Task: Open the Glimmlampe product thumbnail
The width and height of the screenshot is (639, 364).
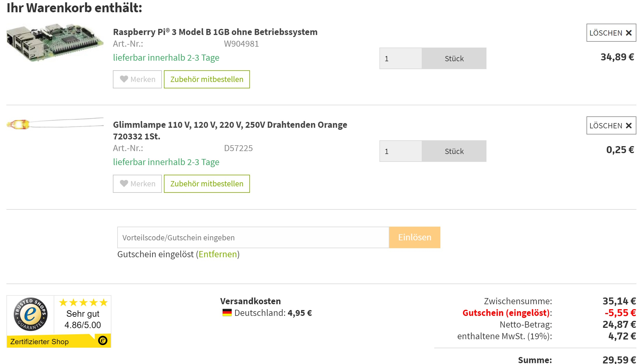Action: (55, 124)
